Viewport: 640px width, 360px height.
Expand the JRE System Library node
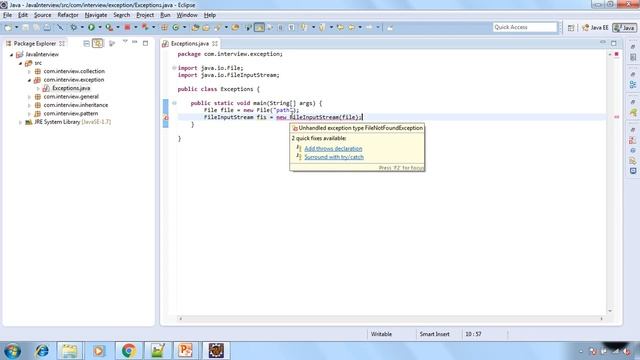pyautogui.click(x=20, y=122)
